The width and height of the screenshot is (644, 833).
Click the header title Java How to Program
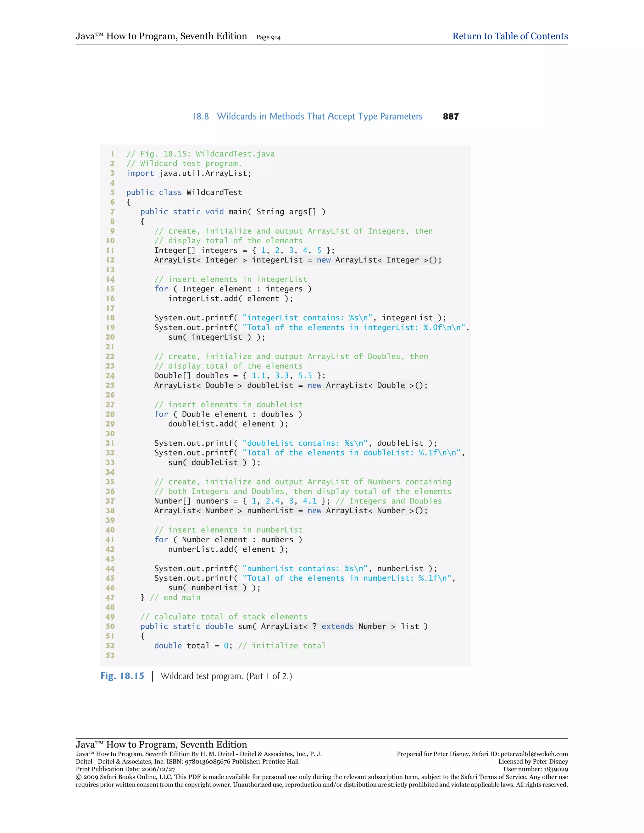[161, 36]
